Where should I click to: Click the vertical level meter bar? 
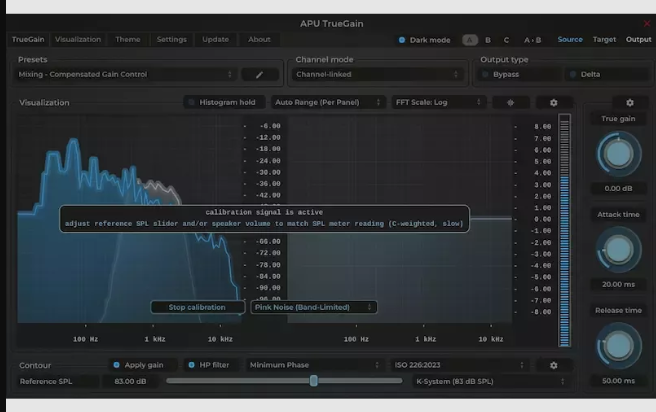click(564, 230)
